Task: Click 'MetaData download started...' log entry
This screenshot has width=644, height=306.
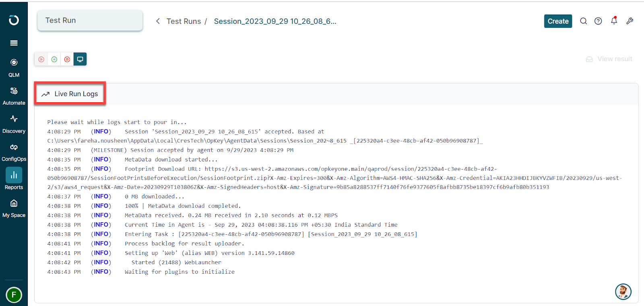Action: (x=171, y=159)
